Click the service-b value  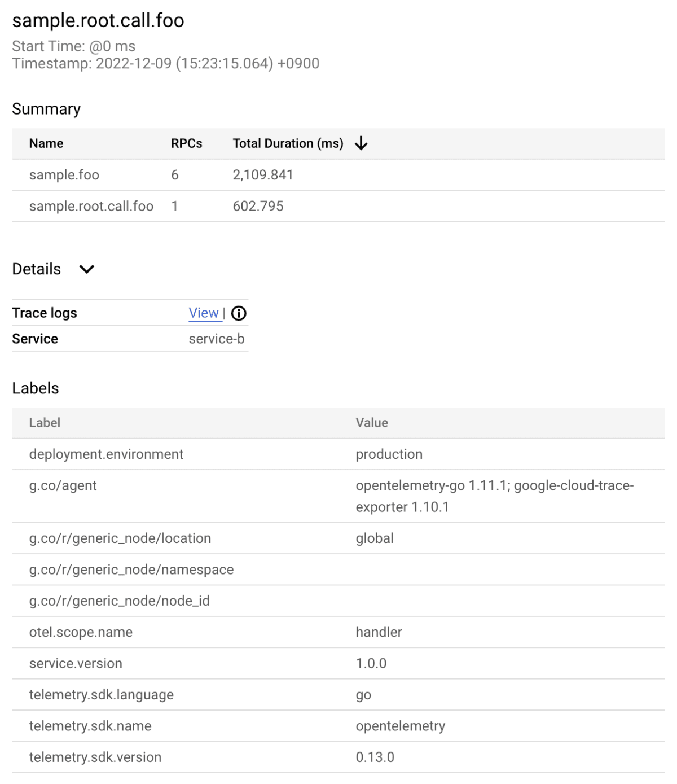point(217,339)
